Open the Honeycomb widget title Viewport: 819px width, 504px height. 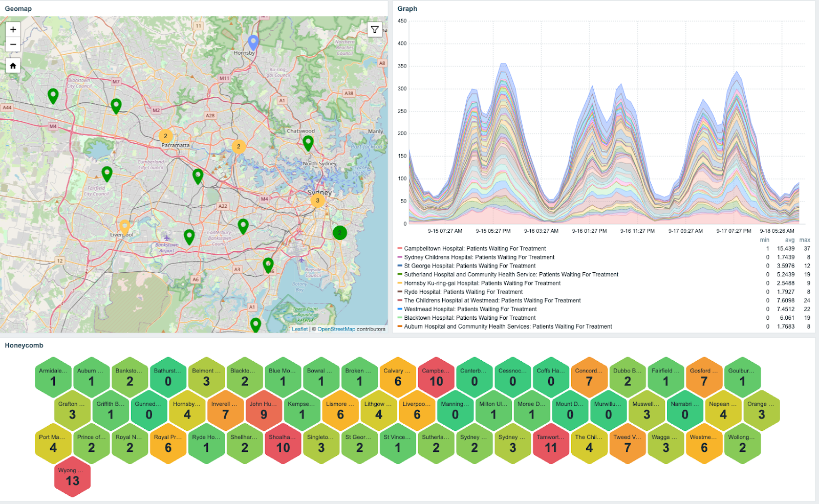(24, 345)
